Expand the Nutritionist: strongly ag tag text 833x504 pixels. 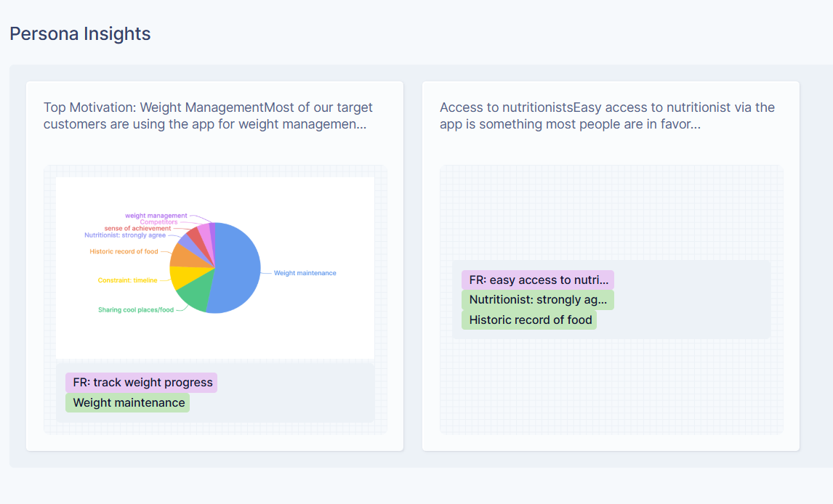(x=538, y=300)
